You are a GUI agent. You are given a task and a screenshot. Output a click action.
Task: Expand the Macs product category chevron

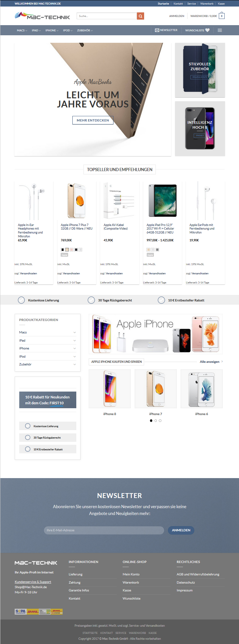pyautogui.click(x=74, y=332)
